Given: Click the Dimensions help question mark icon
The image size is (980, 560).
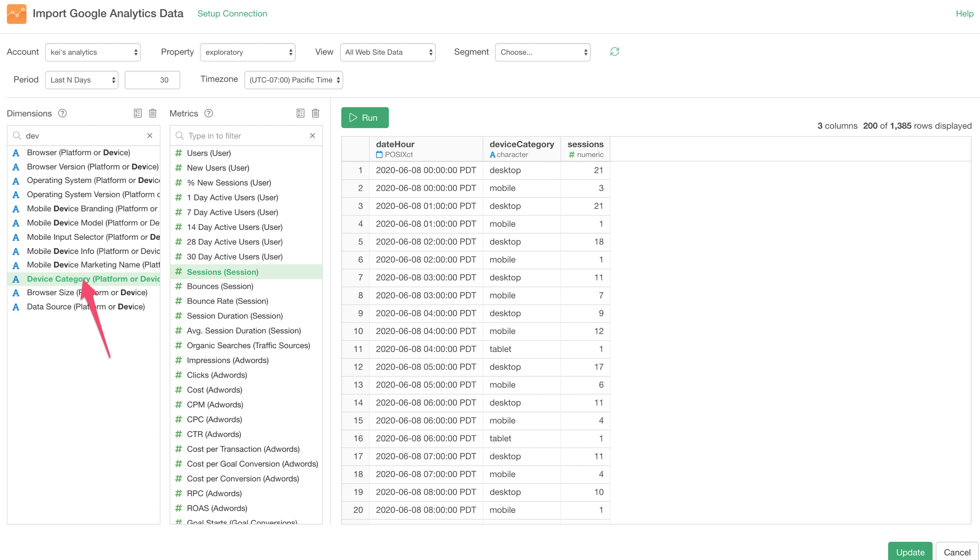Looking at the screenshot, I should click(62, 113).
